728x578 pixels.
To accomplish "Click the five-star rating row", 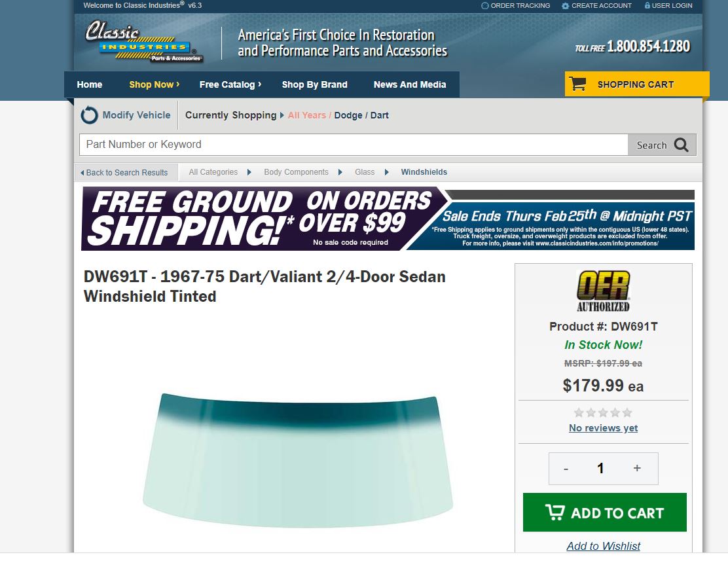I will click(x=603, y=412).
